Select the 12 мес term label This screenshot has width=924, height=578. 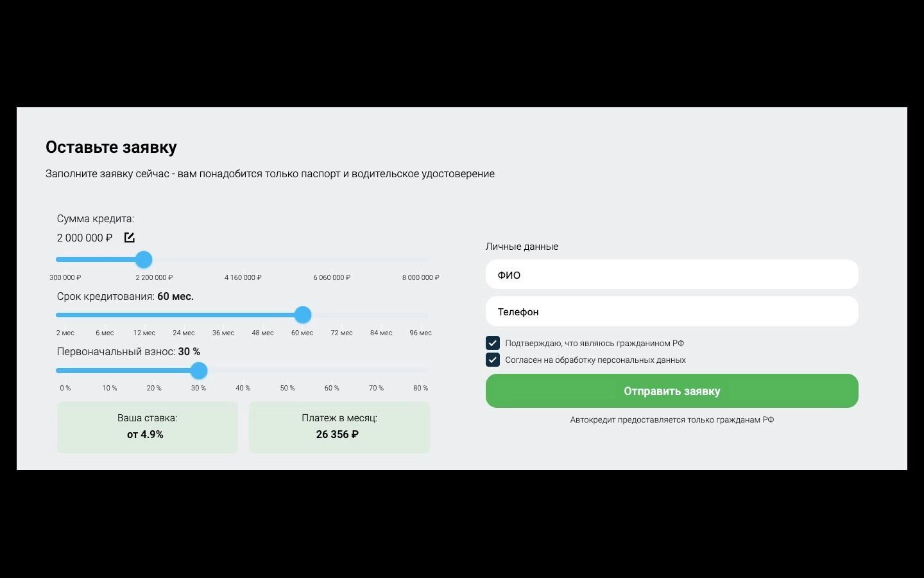(x=144, y=333)
